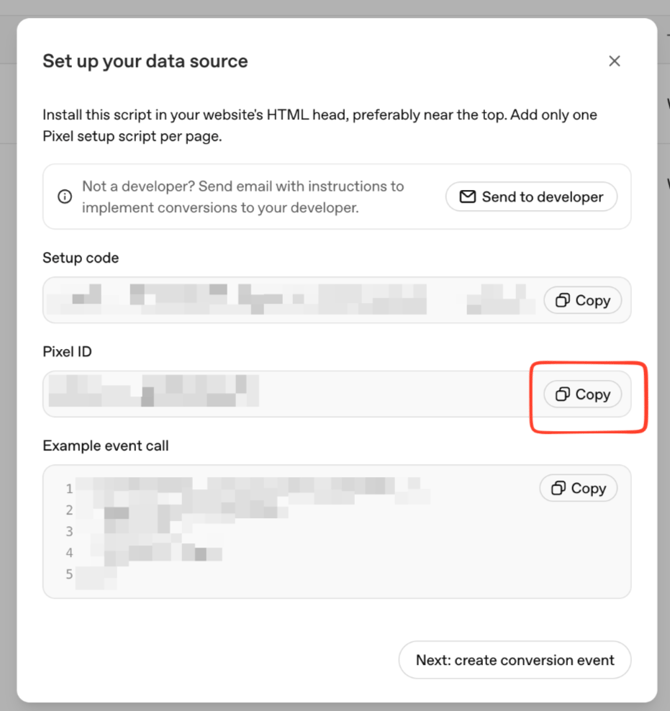Click the info circle icon
Image resolution: width=670 pixels, height=711 pixels.
[65, 196]
